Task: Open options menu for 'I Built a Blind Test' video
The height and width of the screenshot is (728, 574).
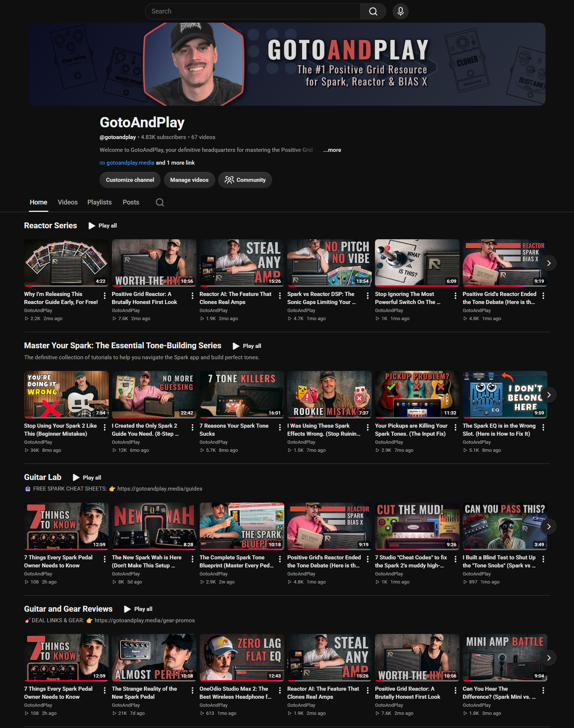Action: click(543, 559)
